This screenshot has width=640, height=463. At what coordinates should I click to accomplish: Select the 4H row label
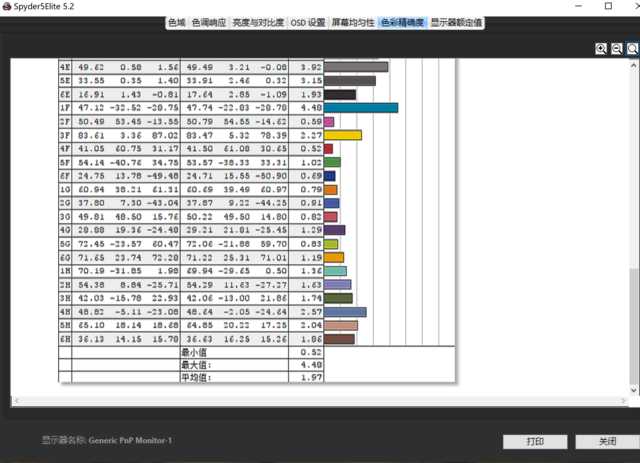65,312
